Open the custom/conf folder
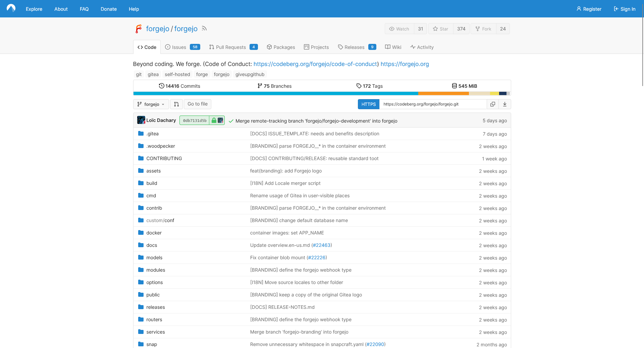Image resolution: width=644 pixels, height=348 pixels. pyautogui.click(x=160, y=220)
